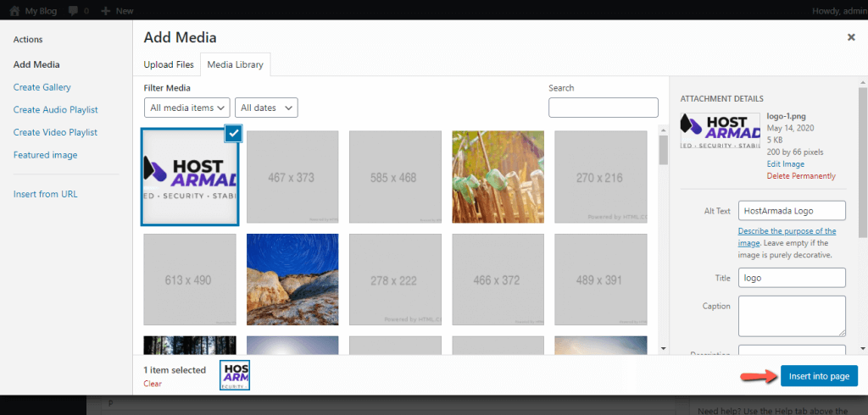This screenshot has height=415, width=868.
Task: Select the 489 x 391 placeholder thumbnail
Action: pyautogui.click(x=601, y=279)
